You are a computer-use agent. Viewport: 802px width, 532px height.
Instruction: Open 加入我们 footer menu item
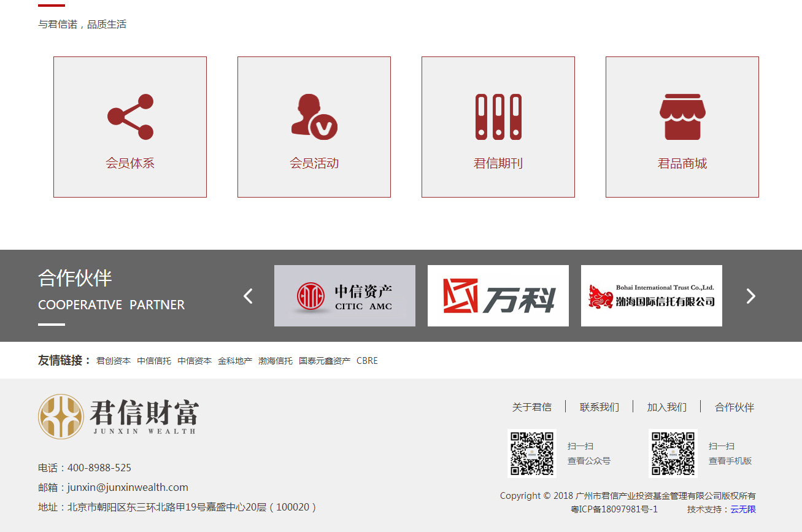pos(666,407)
